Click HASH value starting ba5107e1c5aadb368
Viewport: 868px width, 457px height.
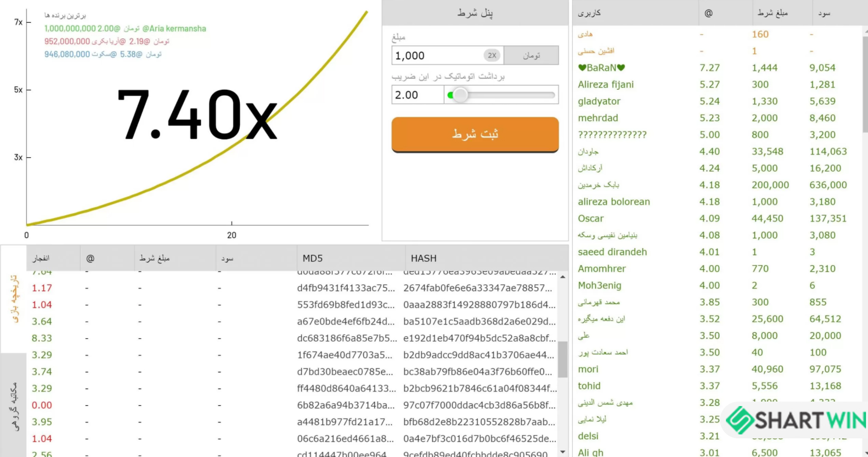pyautogui.click(x=479, y=321)
